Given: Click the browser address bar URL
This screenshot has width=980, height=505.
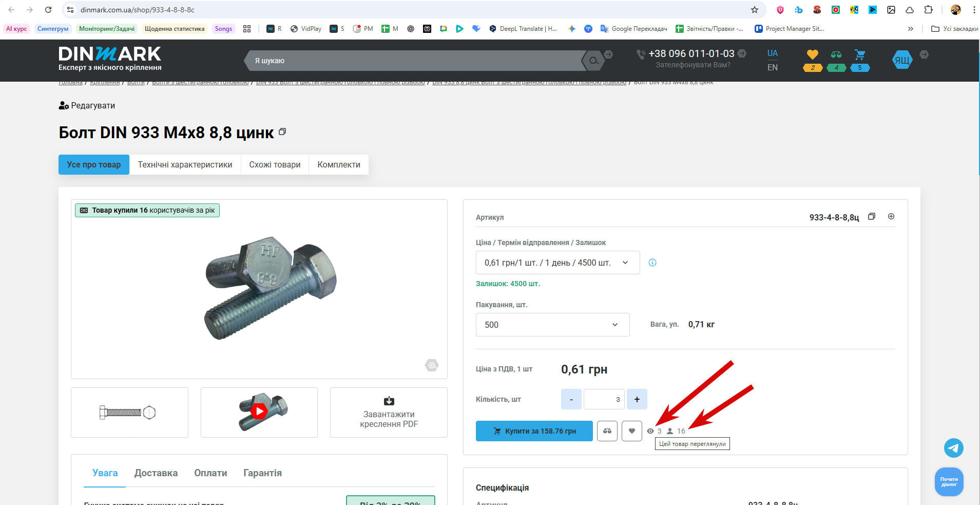Looking at the screenshot, I should (x=138, y=10).
